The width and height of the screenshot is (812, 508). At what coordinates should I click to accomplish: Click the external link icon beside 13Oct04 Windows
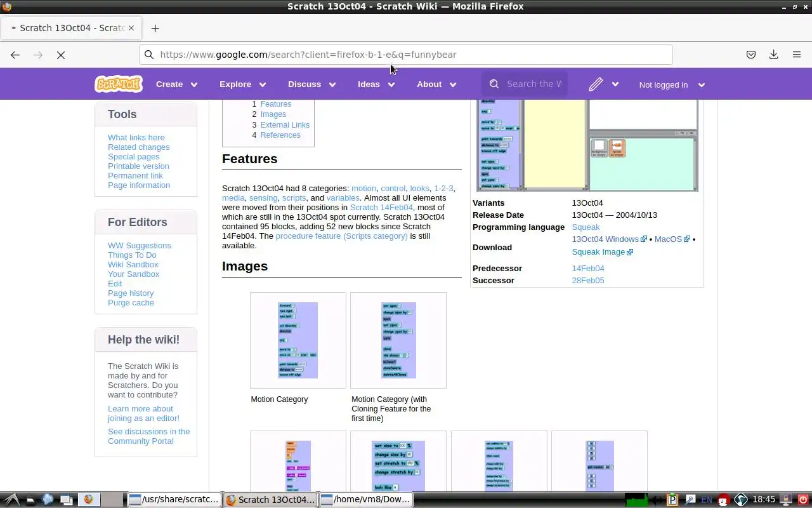point(644,239)
